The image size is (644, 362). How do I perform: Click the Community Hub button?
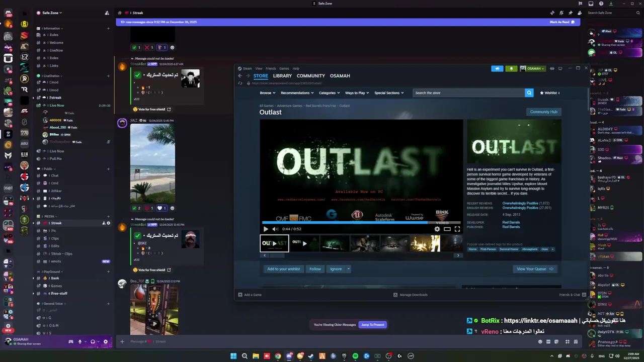pos(543,112)
